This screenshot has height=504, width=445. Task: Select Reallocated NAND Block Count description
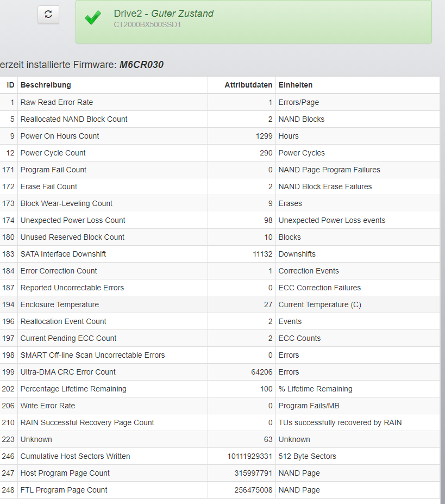point(74,119)
